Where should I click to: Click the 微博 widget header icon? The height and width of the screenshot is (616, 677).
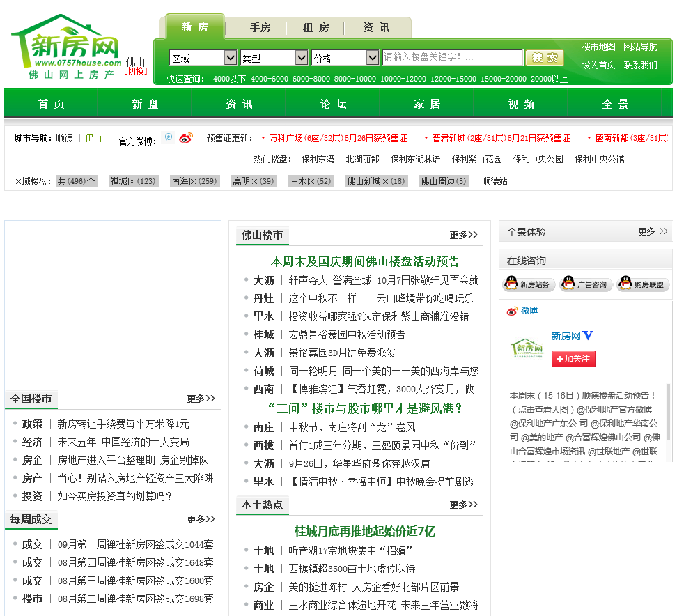click(512, 311)
